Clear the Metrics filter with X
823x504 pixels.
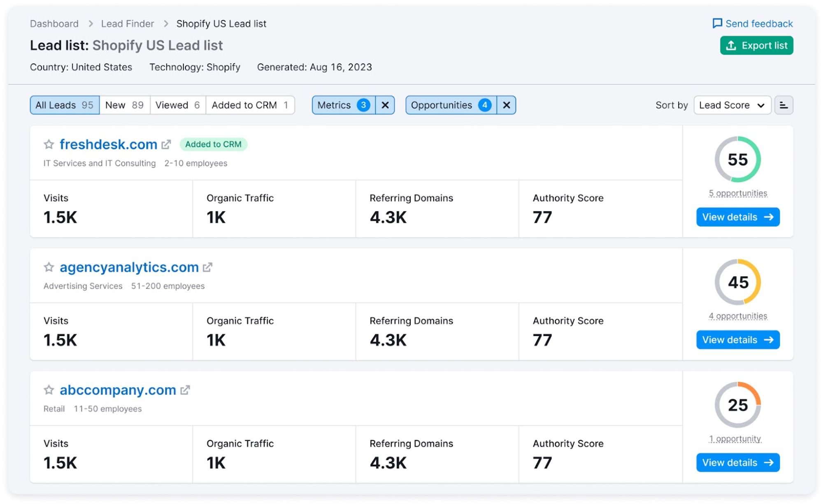pyautogui.click(x=385, y=105)
